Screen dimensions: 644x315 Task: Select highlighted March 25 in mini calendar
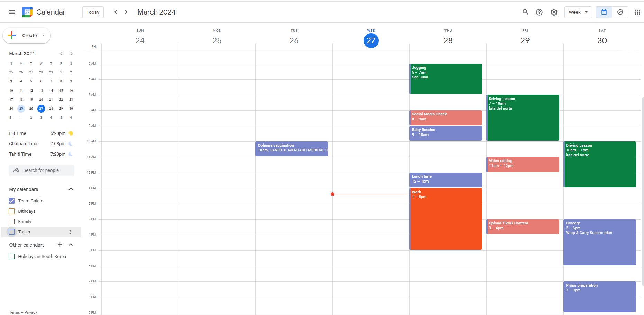pyautogui.click(x=21, y=109)
